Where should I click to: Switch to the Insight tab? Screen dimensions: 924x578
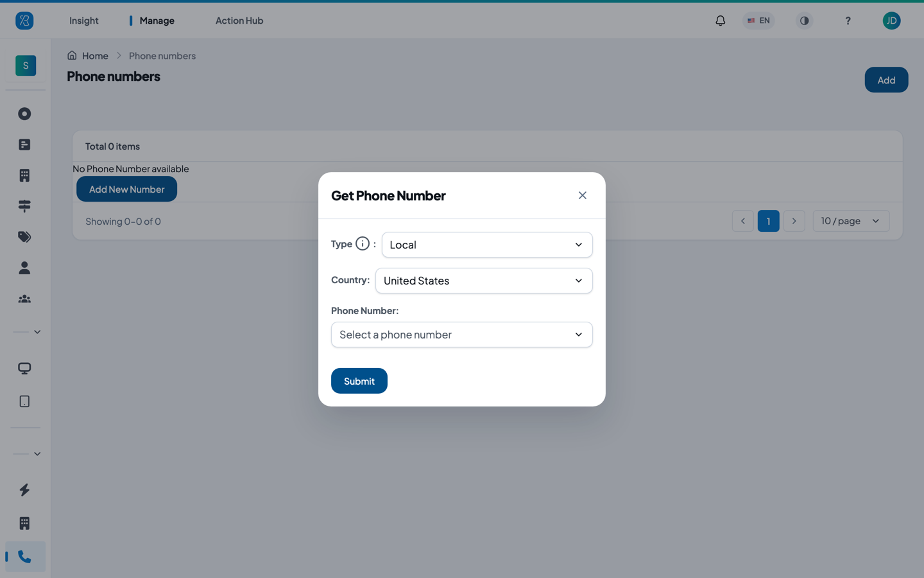point(84,21)
